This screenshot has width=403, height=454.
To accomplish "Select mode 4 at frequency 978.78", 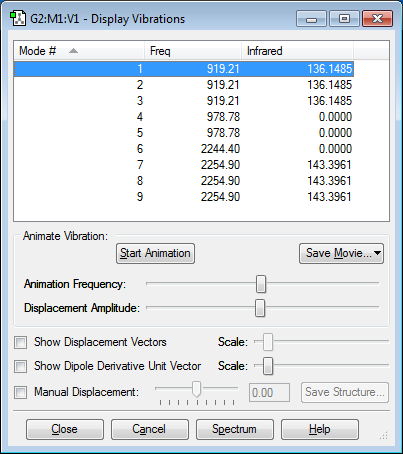I will (x=184, y=117).
